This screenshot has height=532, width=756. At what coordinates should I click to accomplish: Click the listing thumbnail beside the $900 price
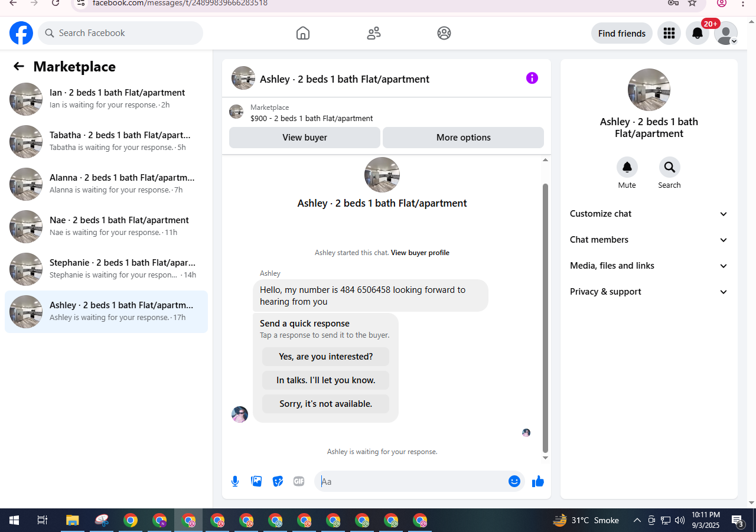click(236, 112)
